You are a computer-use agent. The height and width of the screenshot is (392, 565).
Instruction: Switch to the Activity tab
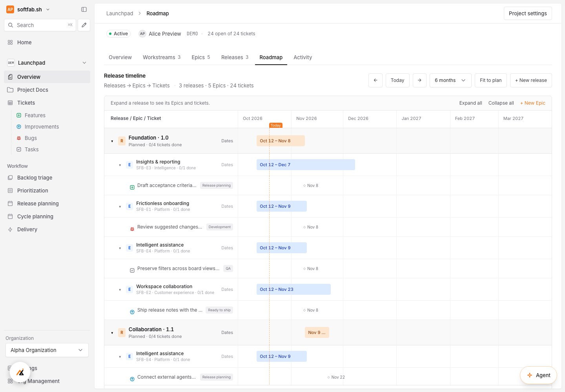coord(303,57)
